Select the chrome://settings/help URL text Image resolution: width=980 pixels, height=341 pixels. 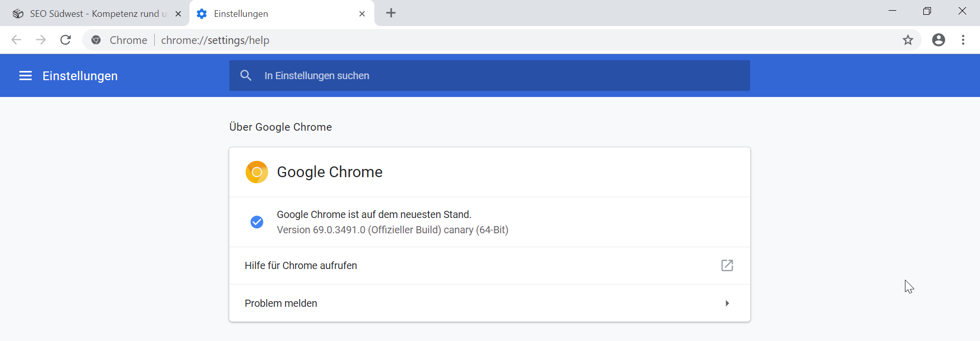(215, 40)
